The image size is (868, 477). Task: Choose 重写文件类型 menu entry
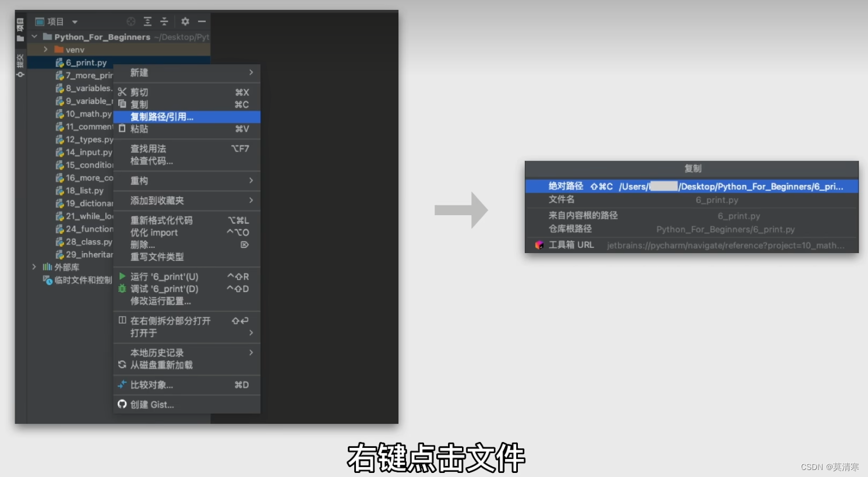(187, 257)
